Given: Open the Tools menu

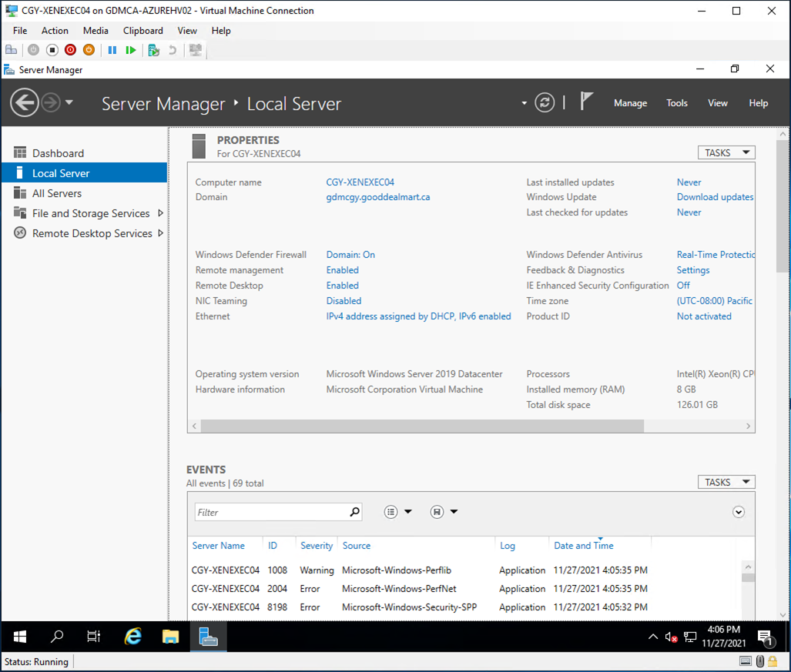Looking at the screenshot, I should point(676,103).
